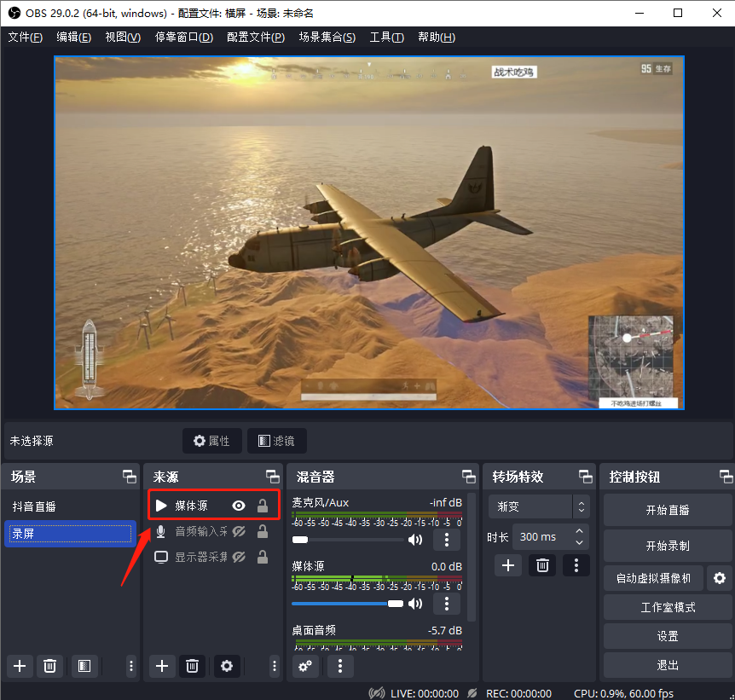Viewport: 735px width, 700px height.
Task: Click the 桌面音频 mixer label
Action: [314, 630]
